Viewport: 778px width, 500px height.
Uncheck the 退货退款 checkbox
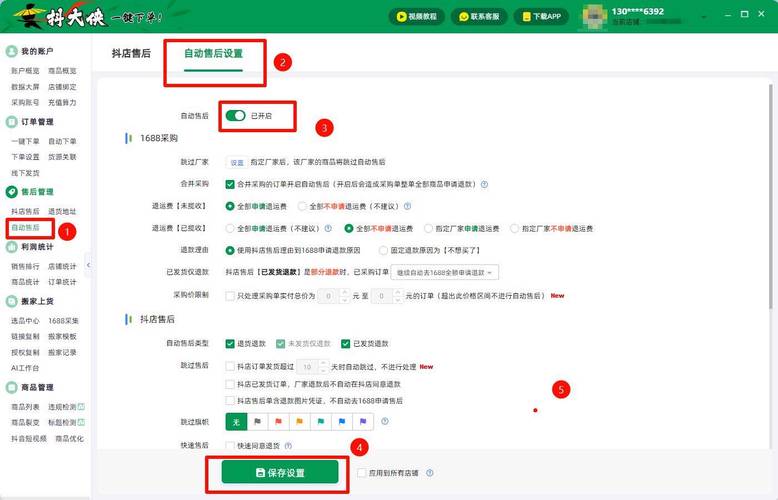pos(230,343)
